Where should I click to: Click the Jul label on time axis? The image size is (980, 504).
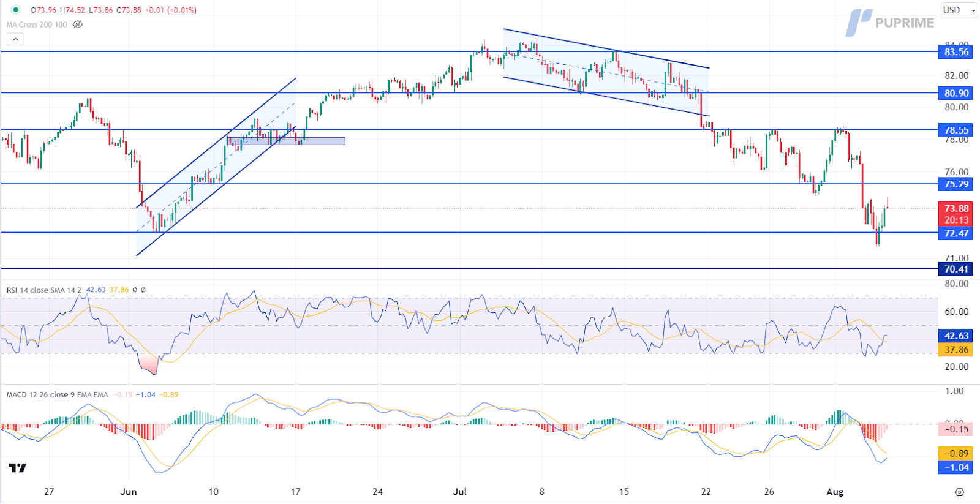pyautogui.click(x=459, y=492)
